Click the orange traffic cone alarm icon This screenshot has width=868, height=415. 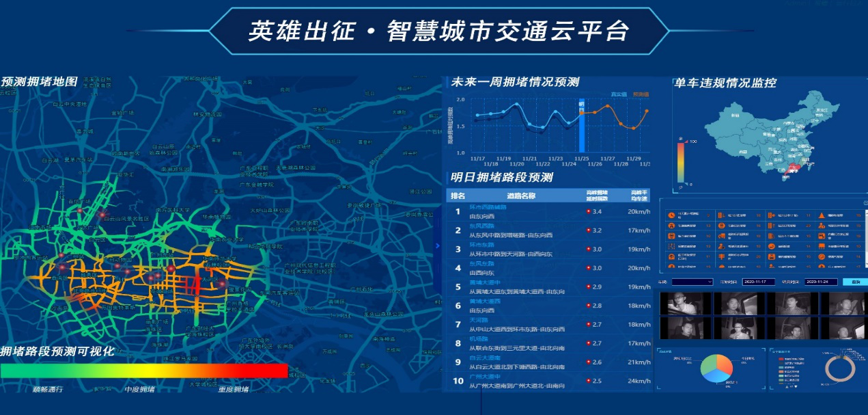pos(822,215)
